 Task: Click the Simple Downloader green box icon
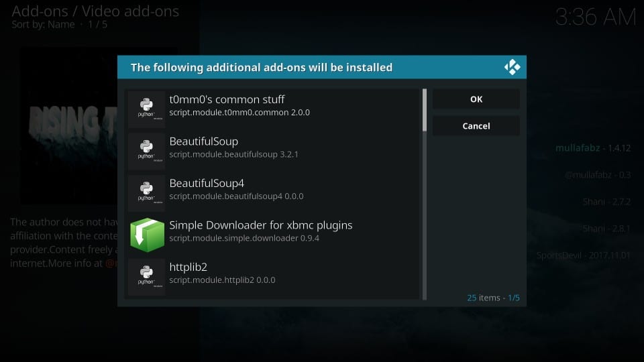(x=147, y=235)
